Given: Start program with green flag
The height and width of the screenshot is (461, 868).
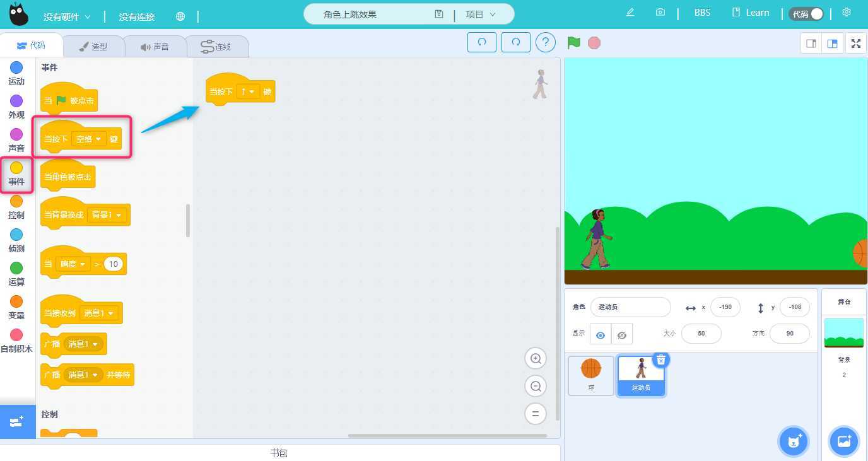Looking at the screenshot, I should coord(573,42).
